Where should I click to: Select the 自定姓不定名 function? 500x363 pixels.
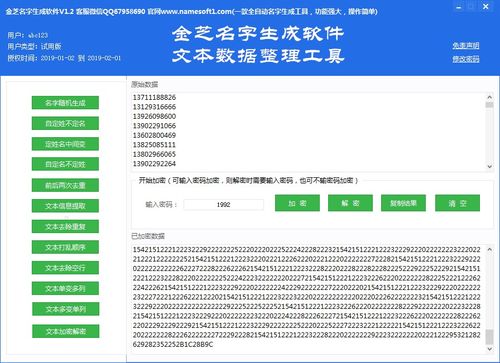point(65,123)
